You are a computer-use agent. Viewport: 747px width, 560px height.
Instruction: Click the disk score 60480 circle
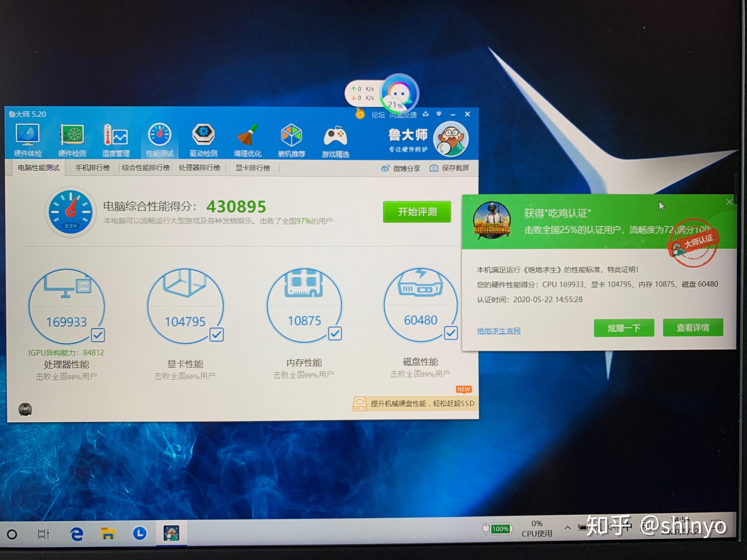point(420,305)
